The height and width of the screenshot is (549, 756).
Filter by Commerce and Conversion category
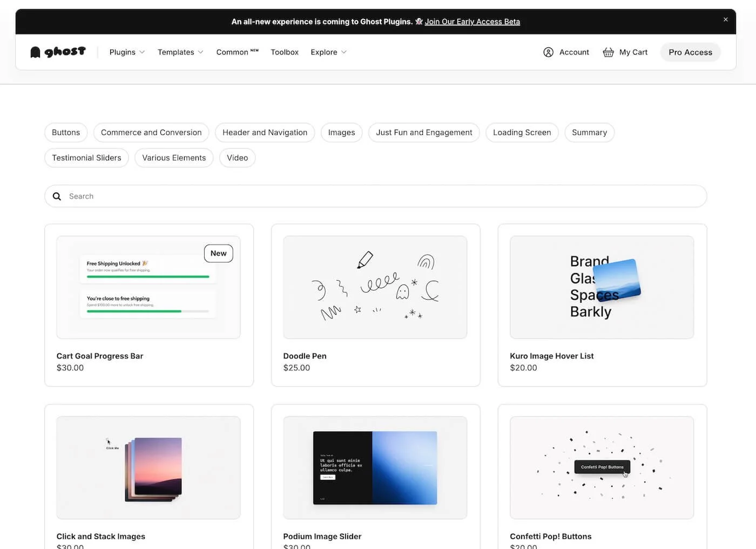coord(151,132)
